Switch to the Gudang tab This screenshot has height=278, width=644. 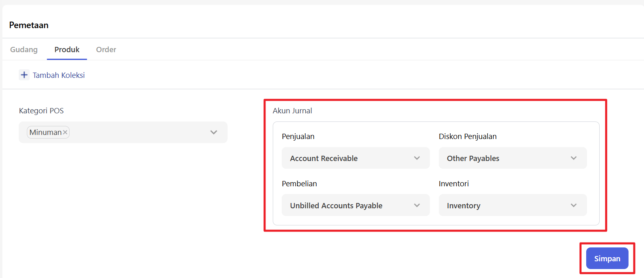click(x=24, y=50)
